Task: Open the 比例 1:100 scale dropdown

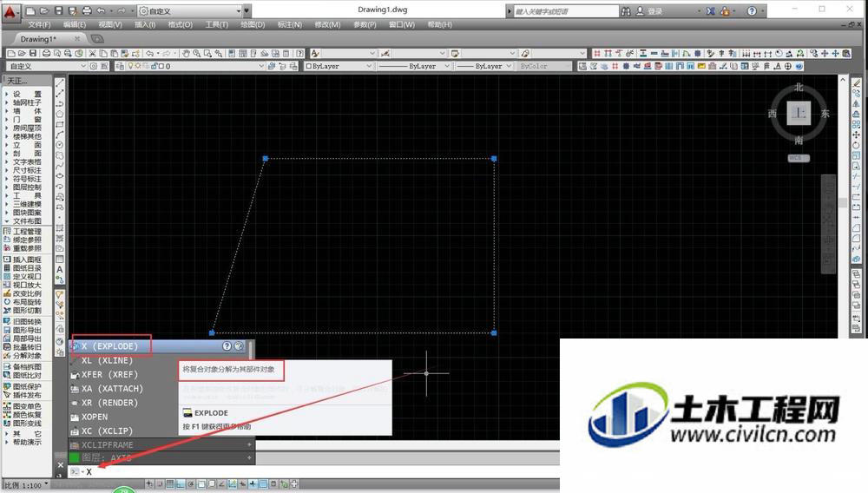Action: click(26, 485)
